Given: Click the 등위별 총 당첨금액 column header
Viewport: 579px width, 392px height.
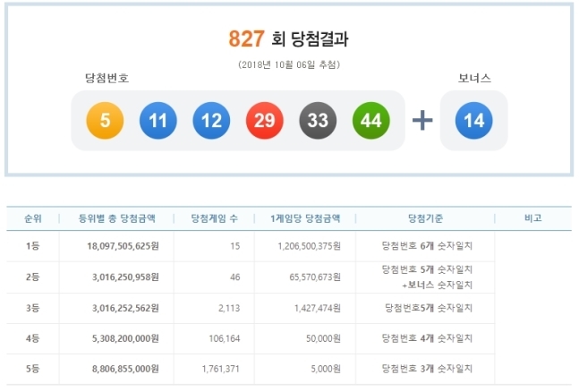Looking at the screenshot, I should (x=116, y=218).
